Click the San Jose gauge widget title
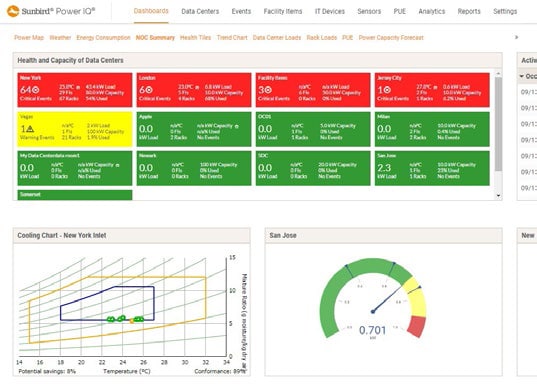 tap(283, 236)
